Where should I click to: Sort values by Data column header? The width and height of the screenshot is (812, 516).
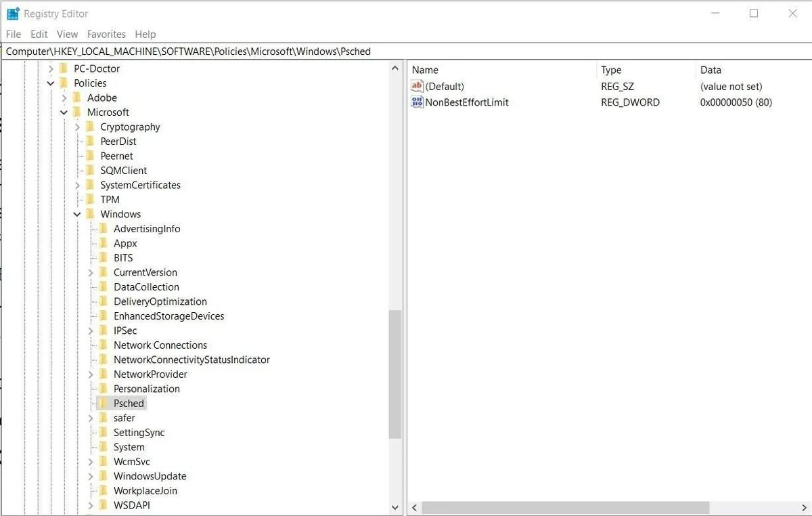point(753,70)
